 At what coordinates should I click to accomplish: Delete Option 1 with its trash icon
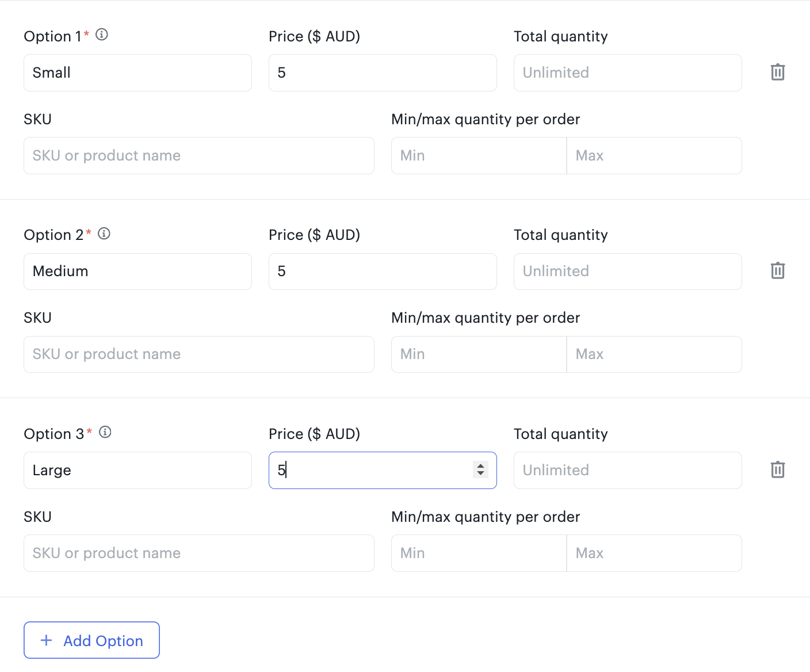pyautogui.click(x=778, y=72)
